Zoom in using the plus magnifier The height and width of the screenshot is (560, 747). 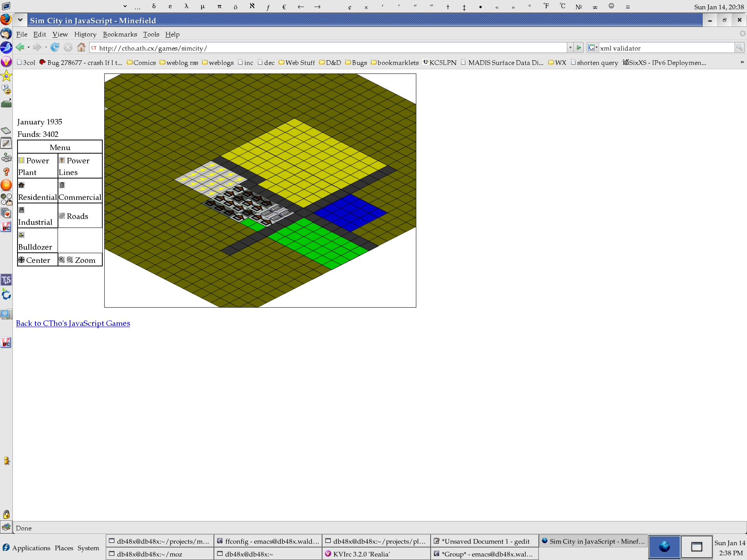[x=61, y=259]
